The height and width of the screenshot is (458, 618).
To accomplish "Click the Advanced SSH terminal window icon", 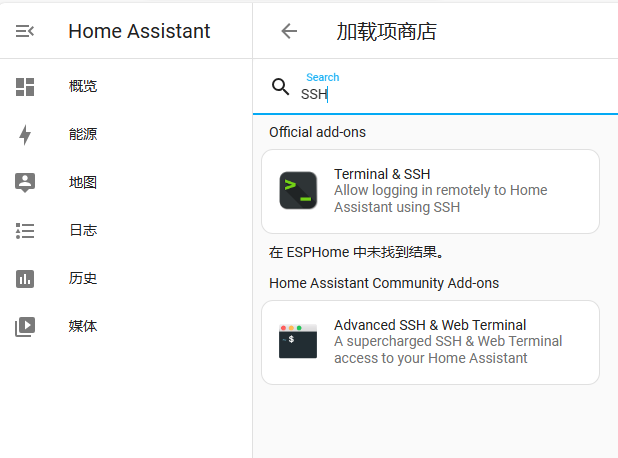I will [298, 341].
